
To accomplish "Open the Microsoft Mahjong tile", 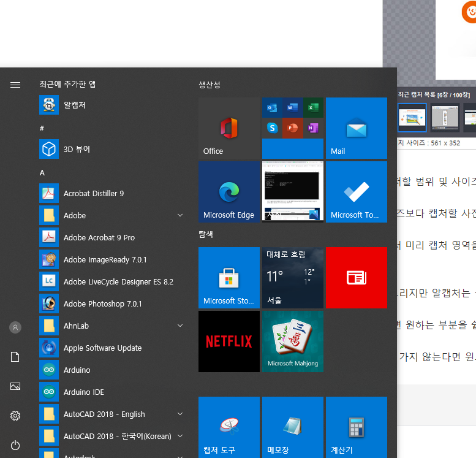I will (293, 342).
